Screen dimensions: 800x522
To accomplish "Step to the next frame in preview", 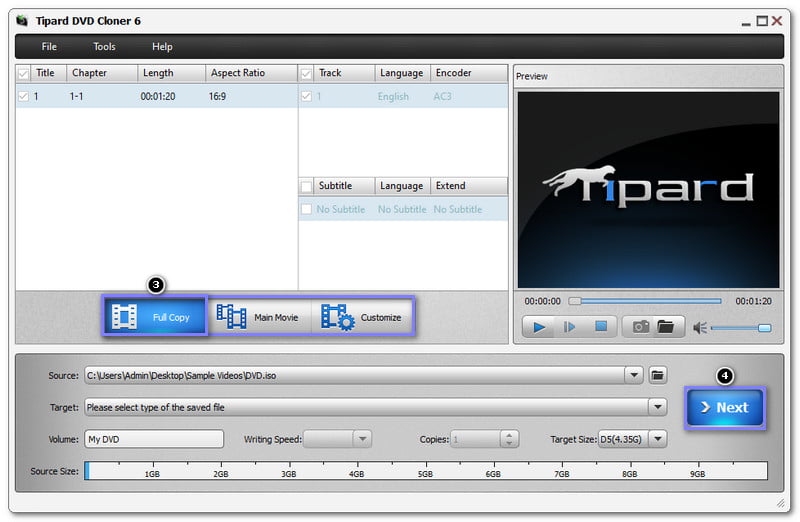I will pyautogui.click(x=569, y=327).
